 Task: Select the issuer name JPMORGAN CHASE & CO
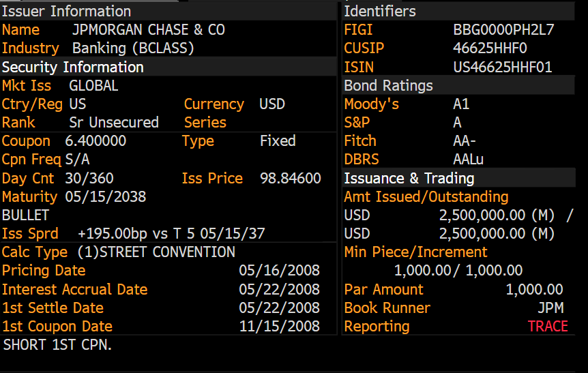click(149, 29)
